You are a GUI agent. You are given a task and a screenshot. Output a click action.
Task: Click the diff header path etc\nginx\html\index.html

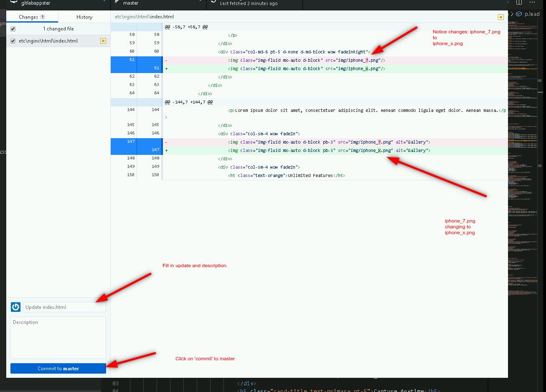click(x=144, y=17)
